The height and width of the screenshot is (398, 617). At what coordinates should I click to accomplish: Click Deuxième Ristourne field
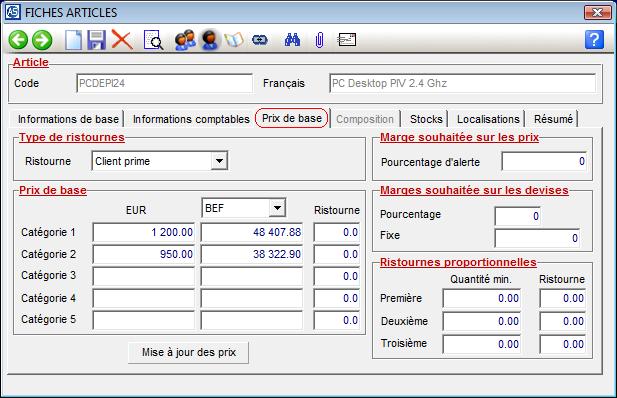coord(563,321)
